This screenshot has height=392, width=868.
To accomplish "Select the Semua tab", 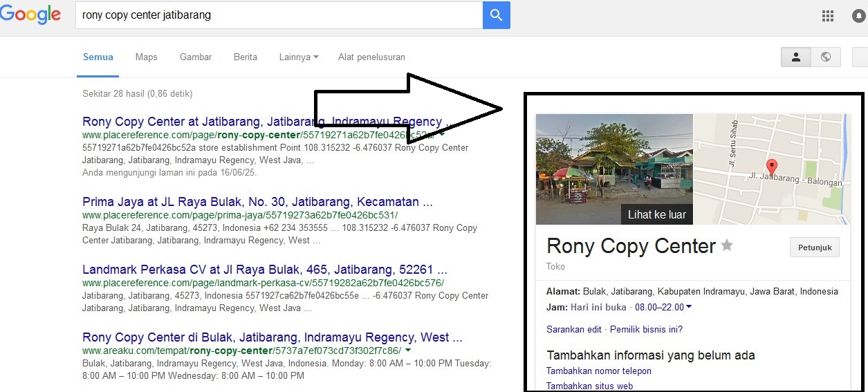I will coord(98,57).
